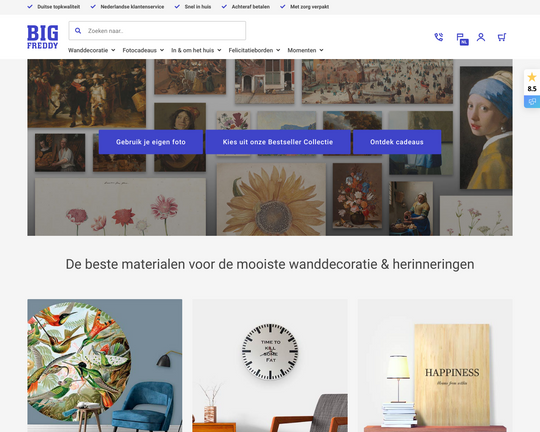Open the hummingbird wall circle product image
The image size is (540, 432).
pos(105,365)
